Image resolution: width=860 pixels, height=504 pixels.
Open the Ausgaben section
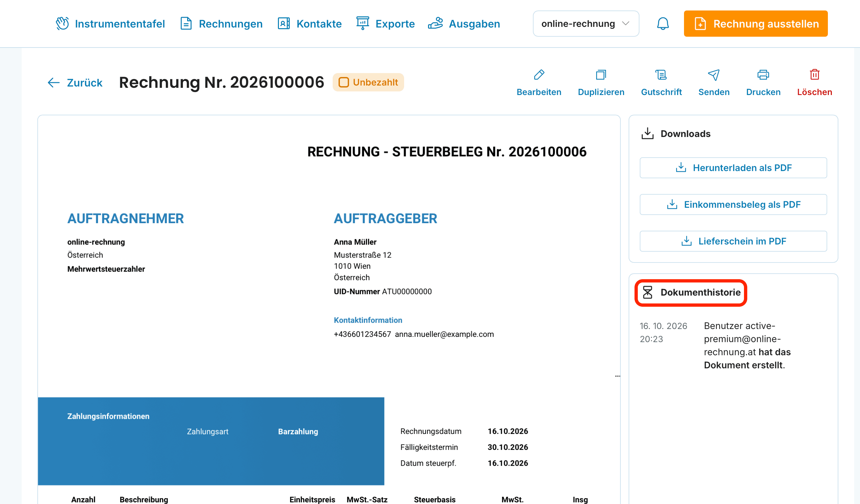pos(464,24)
